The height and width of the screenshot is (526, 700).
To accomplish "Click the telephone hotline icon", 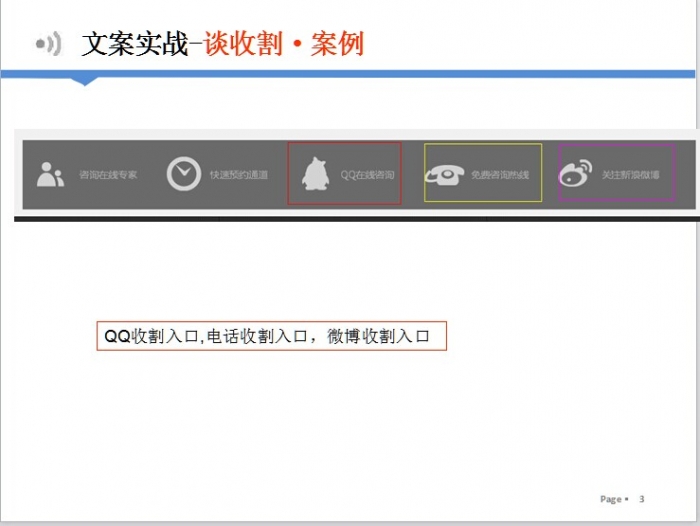I will tap(445, 174).
